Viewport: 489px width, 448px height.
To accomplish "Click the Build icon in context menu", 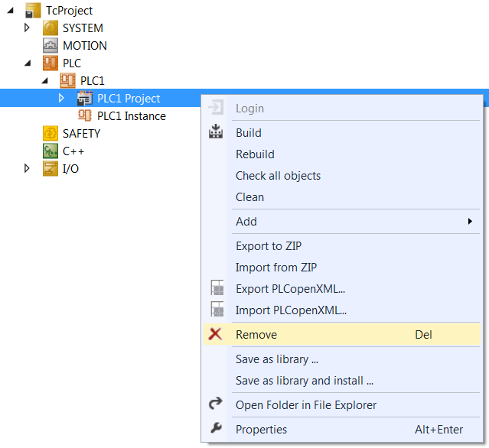I will (x=216, y=131).
